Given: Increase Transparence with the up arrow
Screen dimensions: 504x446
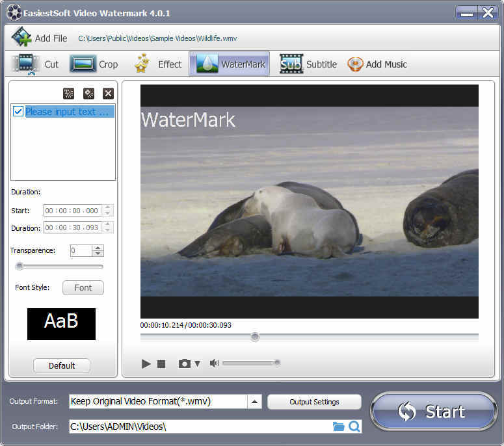Looking at the screenshot, I should (98, 248).
